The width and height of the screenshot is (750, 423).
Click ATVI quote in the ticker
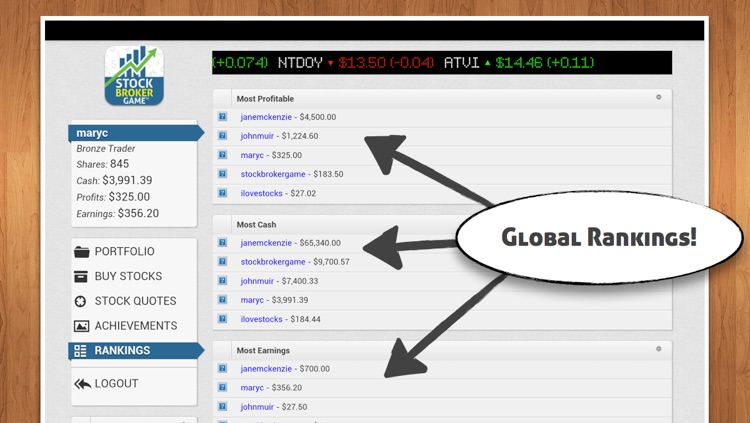(519, 63)
